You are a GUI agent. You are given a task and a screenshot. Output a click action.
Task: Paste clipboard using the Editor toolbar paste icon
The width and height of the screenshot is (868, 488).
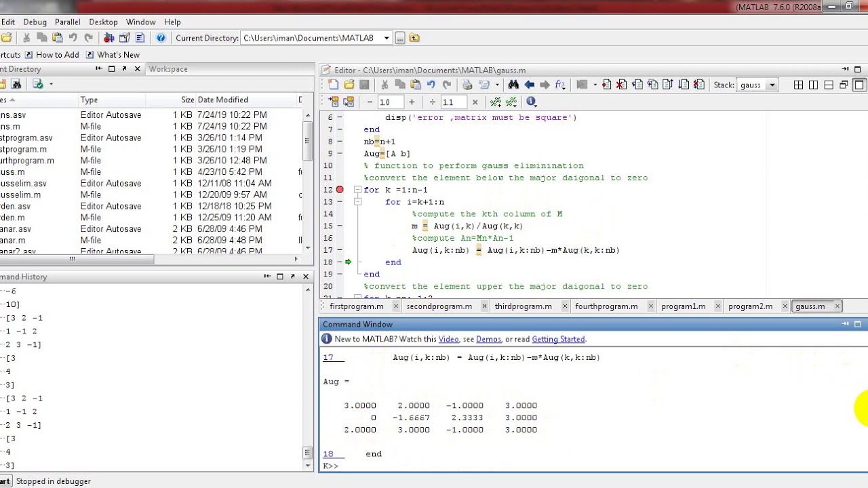pyautogui.click(x=415, y=85)
